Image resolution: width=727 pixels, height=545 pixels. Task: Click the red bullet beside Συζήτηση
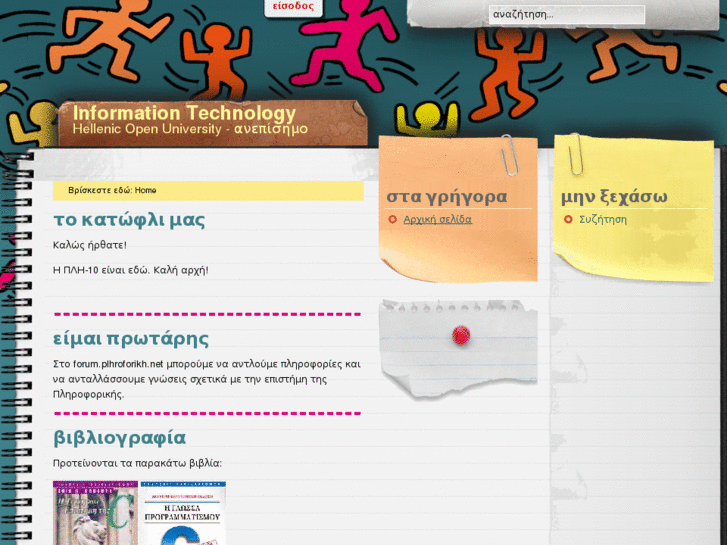(x=568, y=219)
